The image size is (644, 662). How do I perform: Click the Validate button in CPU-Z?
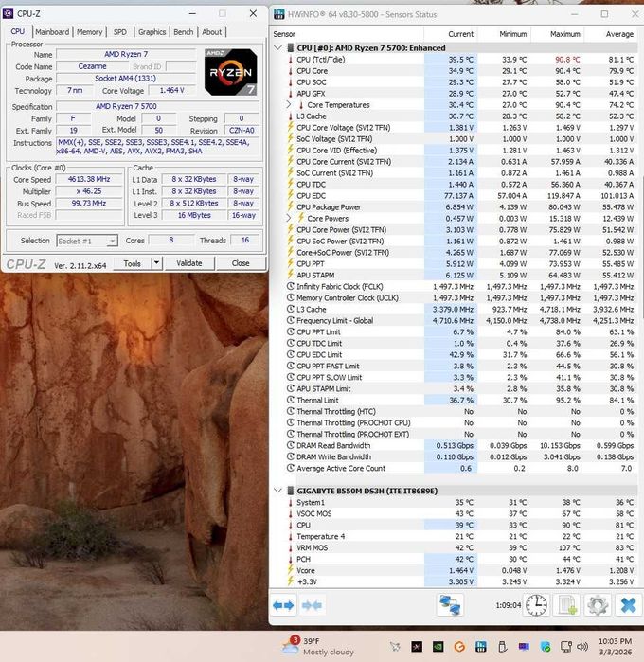(x=189, y=263)
